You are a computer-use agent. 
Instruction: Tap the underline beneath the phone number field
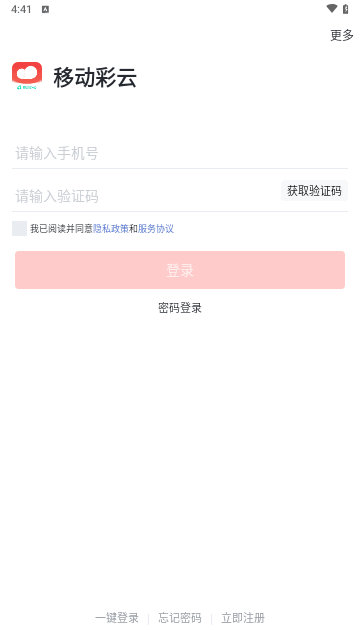point(180,168)
